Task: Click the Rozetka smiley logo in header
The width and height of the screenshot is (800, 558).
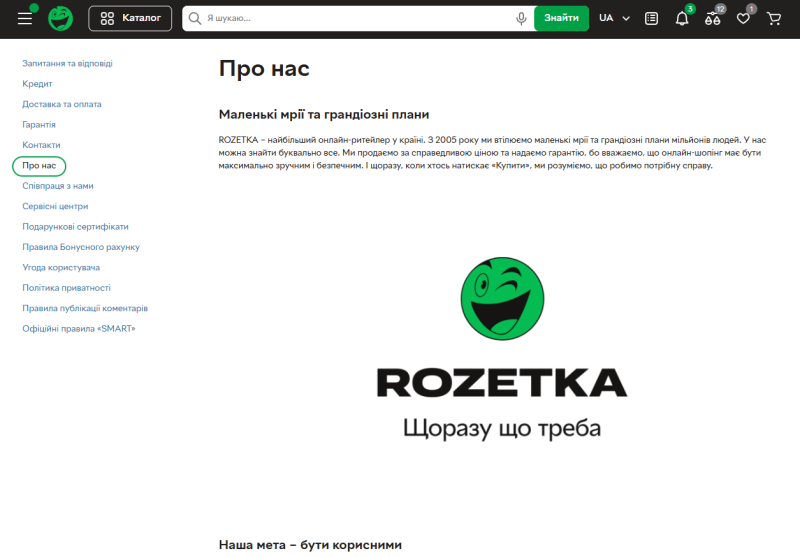Action: 61,18
